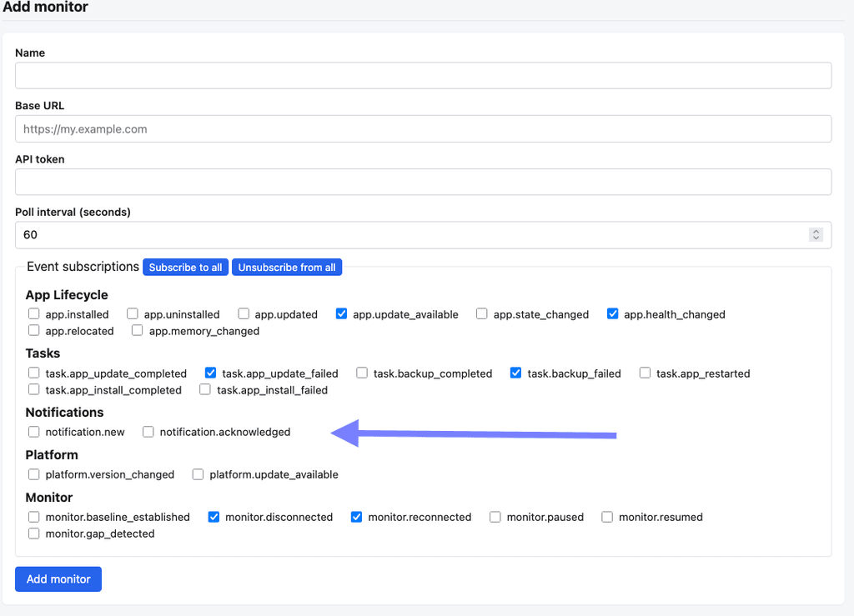Enable app.installed checkbox
The height and width of the screenshot is (616, 854).
click(33, 314)
